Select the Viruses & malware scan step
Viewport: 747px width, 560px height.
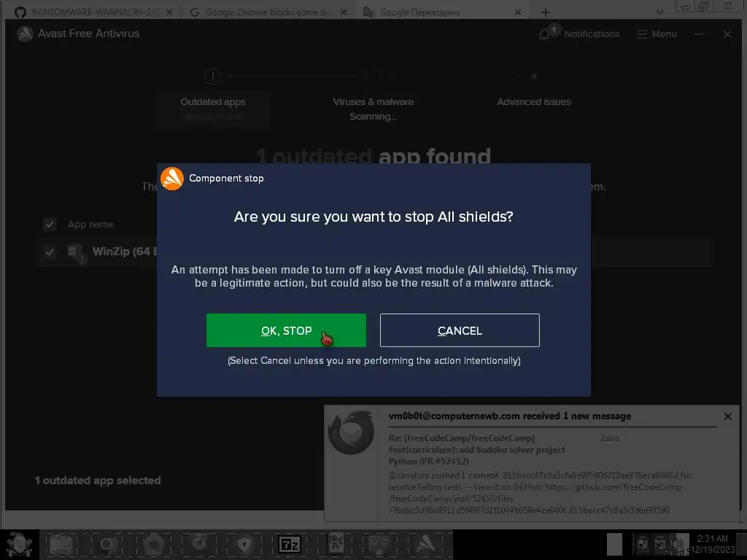click(x=373, y=109)
